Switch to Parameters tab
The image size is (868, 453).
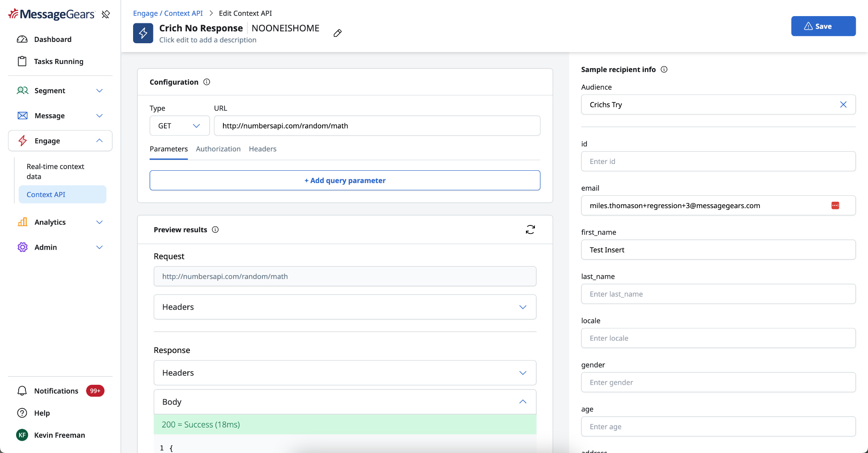[169, 149]
